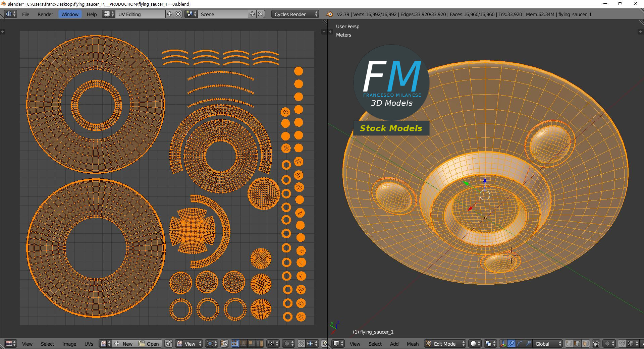Open the Render menu
This screenshot has height=349, width=644.
[45, 14]
